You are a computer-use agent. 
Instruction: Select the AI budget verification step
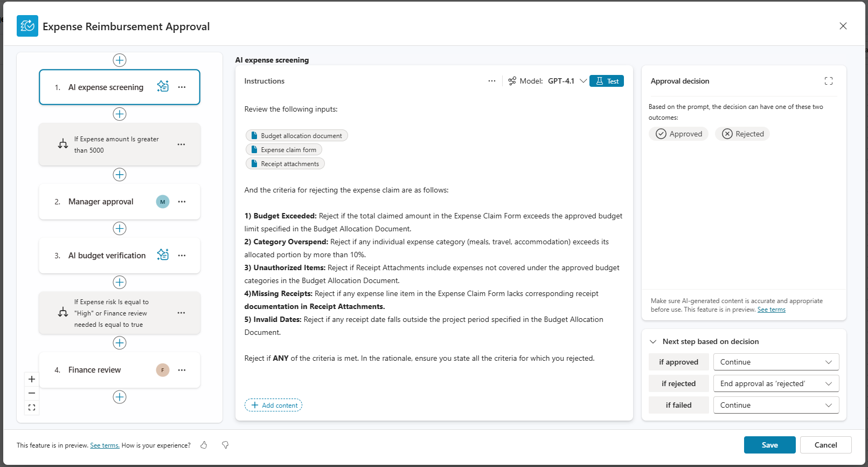click(107, 256)
